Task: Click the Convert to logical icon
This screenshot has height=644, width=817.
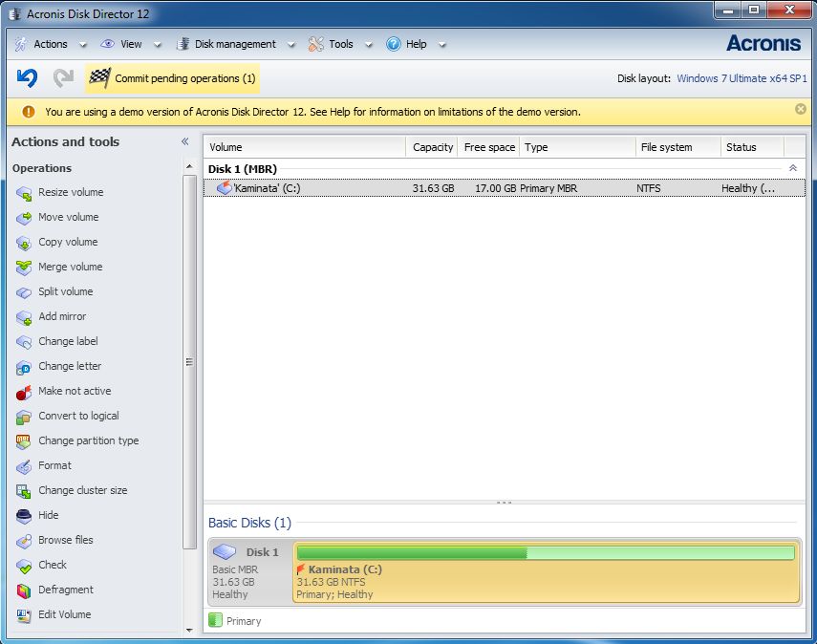Action: (x=24, y=417)
